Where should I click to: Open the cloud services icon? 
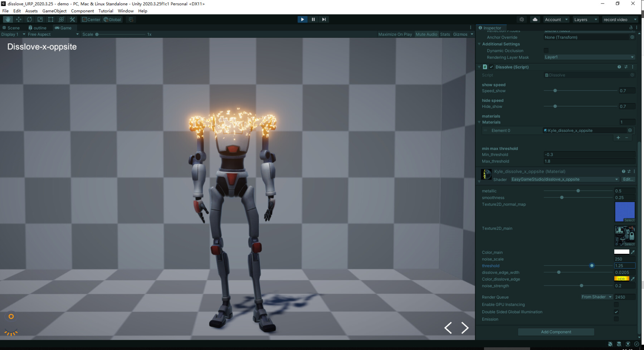(535, 19)
